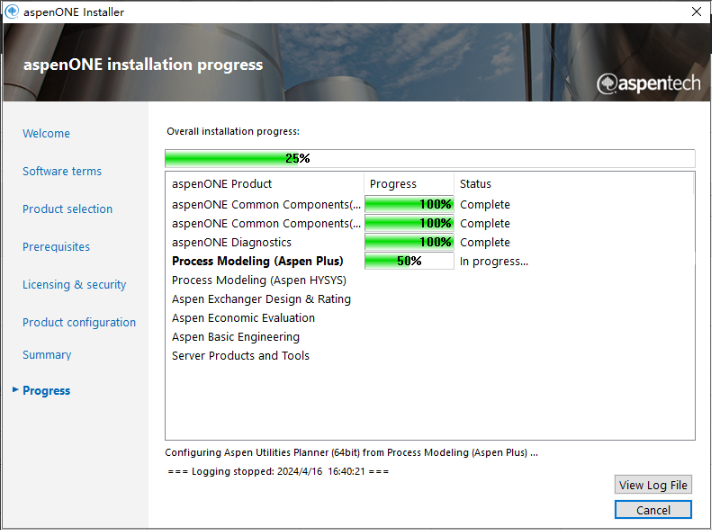712x530 pixels.
Task: Click the aspenONE Installer title bar icon
Action: click(12, 11)
